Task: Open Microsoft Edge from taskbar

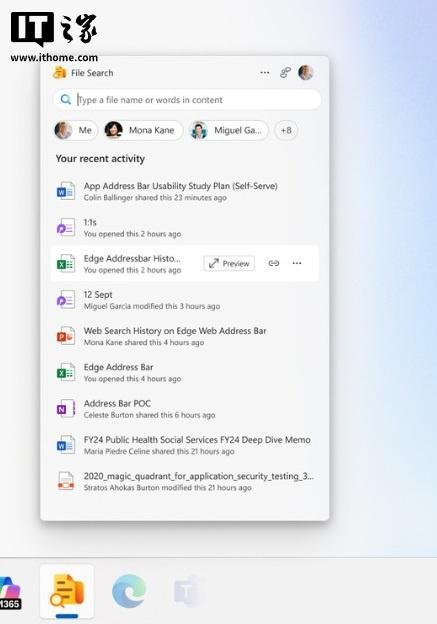Action: [x=129, y=591]
